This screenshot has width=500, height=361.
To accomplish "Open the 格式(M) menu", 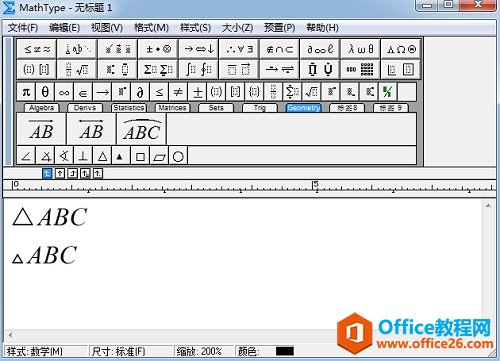I will click(x=151, y=28).
